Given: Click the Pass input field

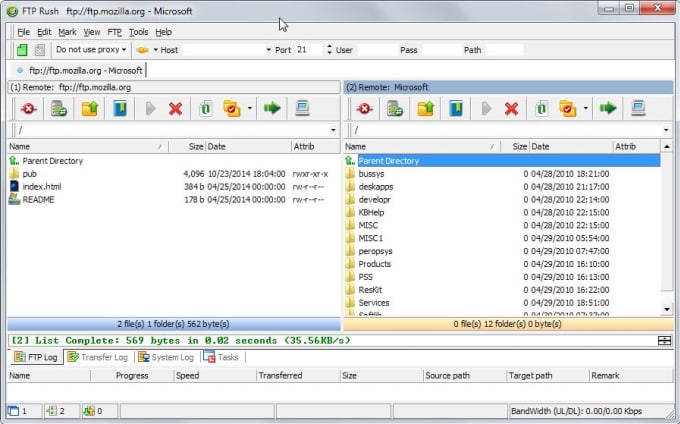Looking at the screenshot, I should pyautogui.click(x=441, y=50).
